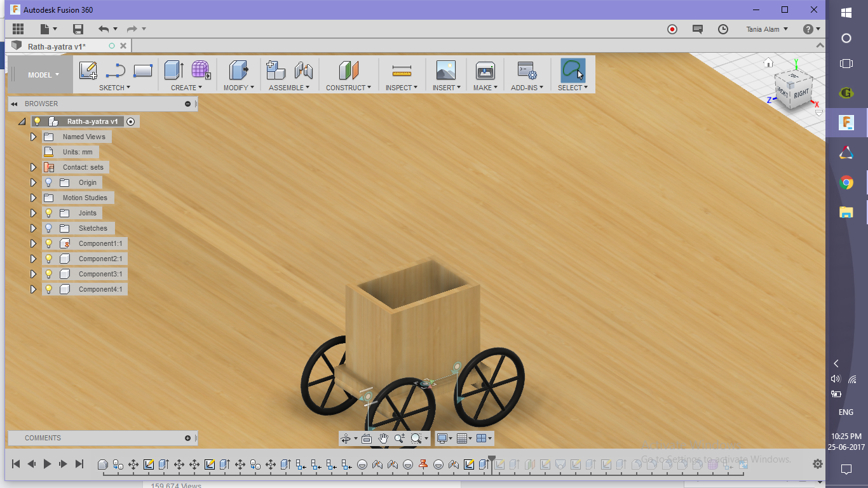Play the timeline
Viewport: 868px width, 488px height.
(x=47, y=464)
